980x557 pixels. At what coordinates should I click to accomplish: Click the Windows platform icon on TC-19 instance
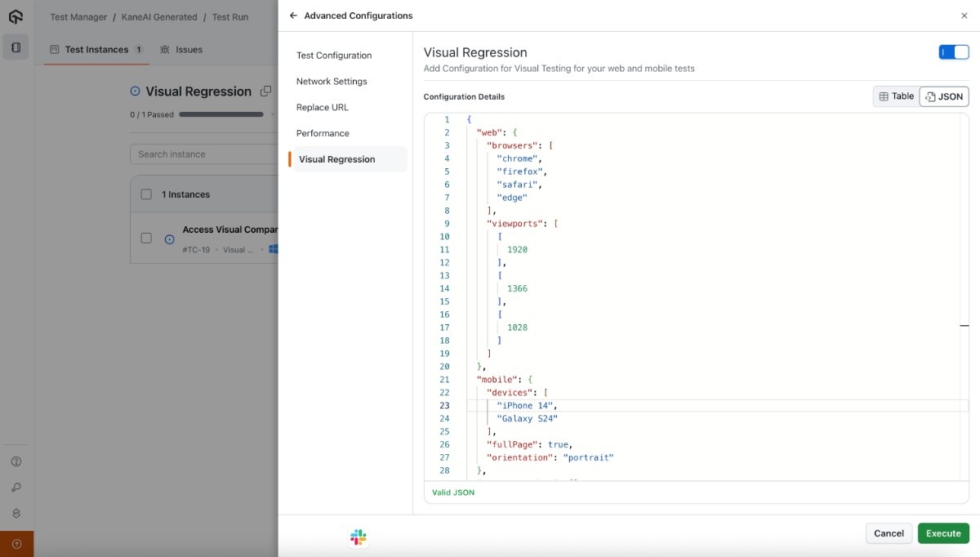coord(274,249)
